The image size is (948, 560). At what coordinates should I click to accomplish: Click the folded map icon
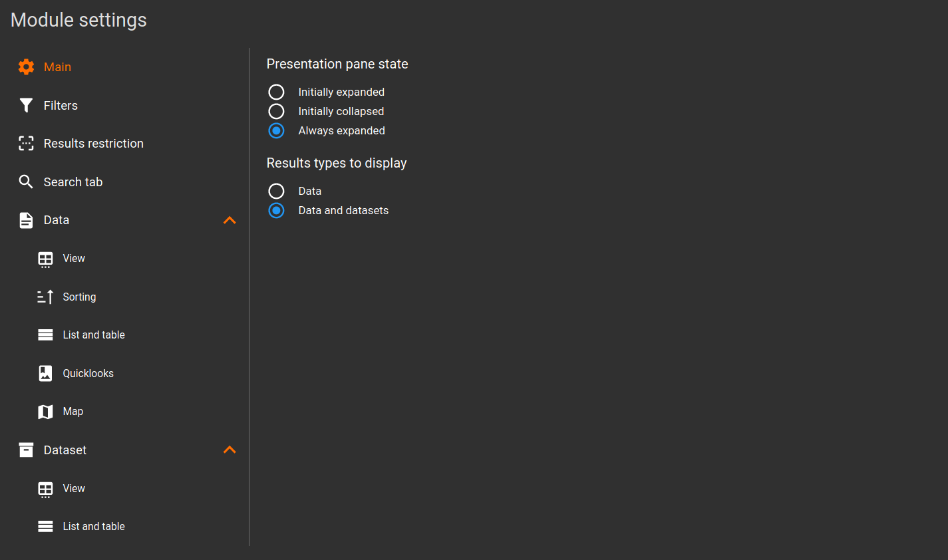tap(45, 412)
